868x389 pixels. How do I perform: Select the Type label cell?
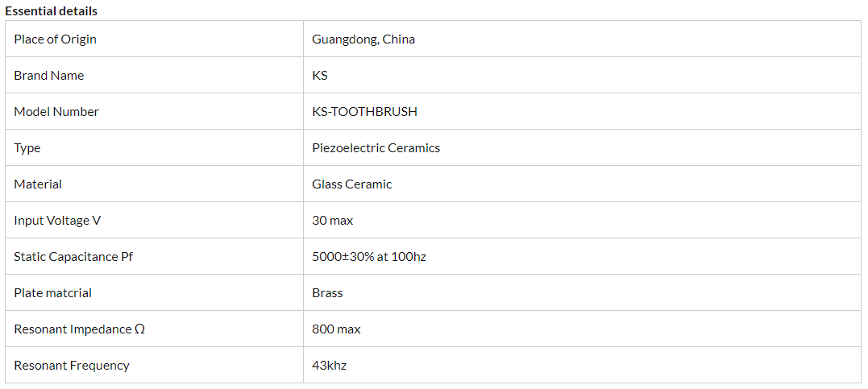click(27, 148)
